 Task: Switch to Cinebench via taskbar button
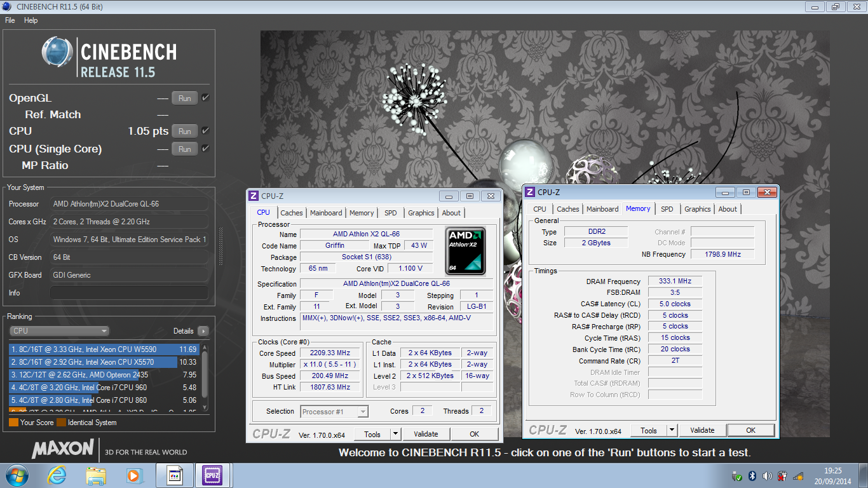(175, 475)
